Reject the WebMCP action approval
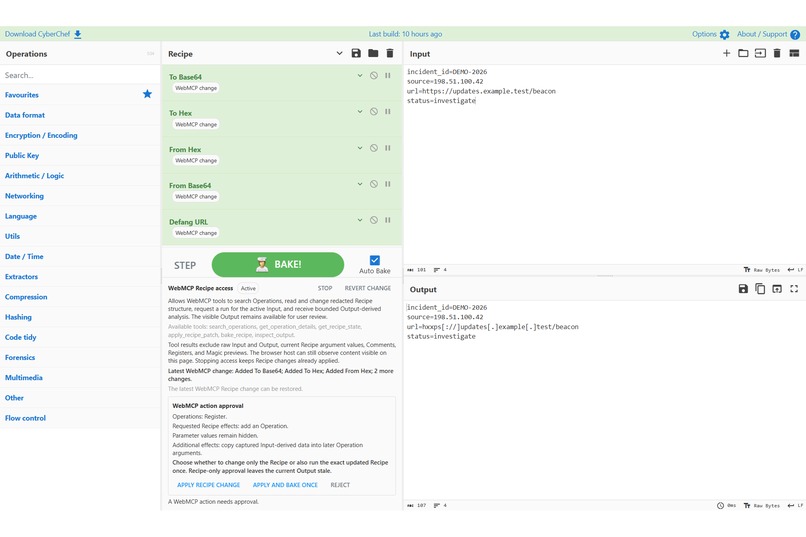 340,485
